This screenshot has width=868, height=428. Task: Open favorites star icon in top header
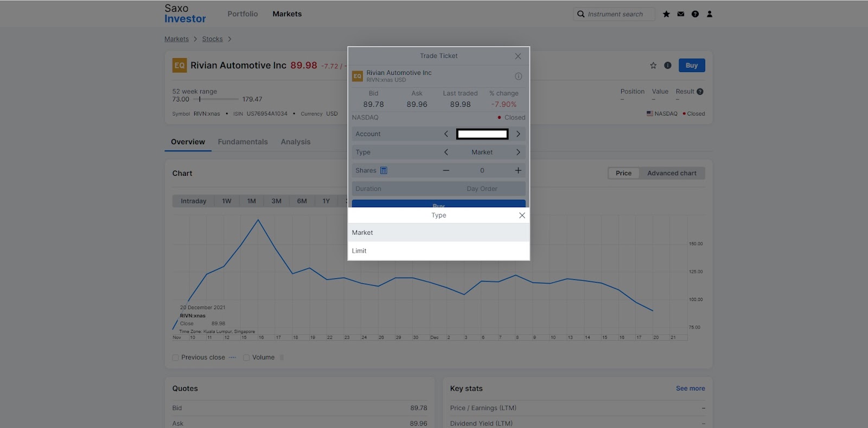click(666, 14)
